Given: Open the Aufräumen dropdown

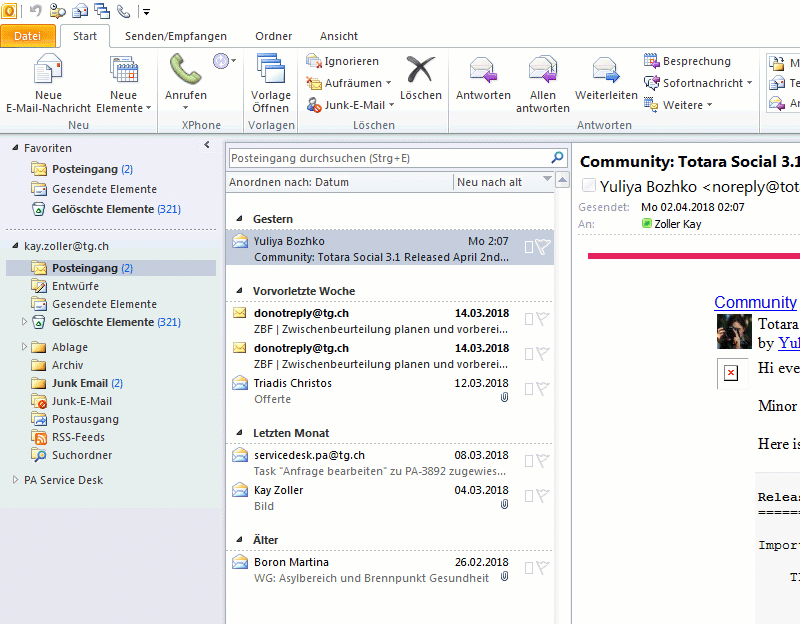Looking at the screenshot, I should 348,83.
